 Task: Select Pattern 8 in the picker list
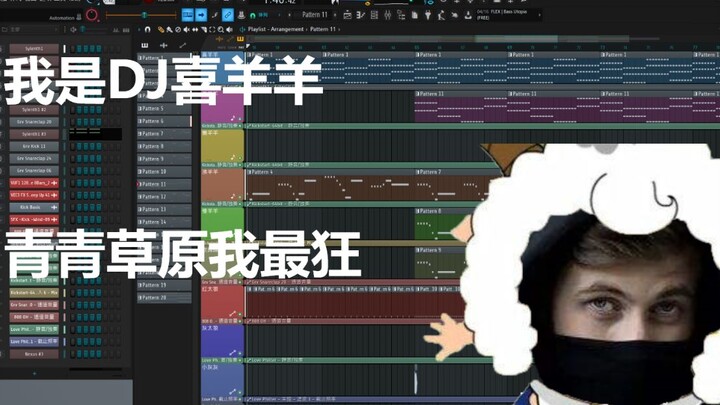pyautogui.click(x=164, y=146)
